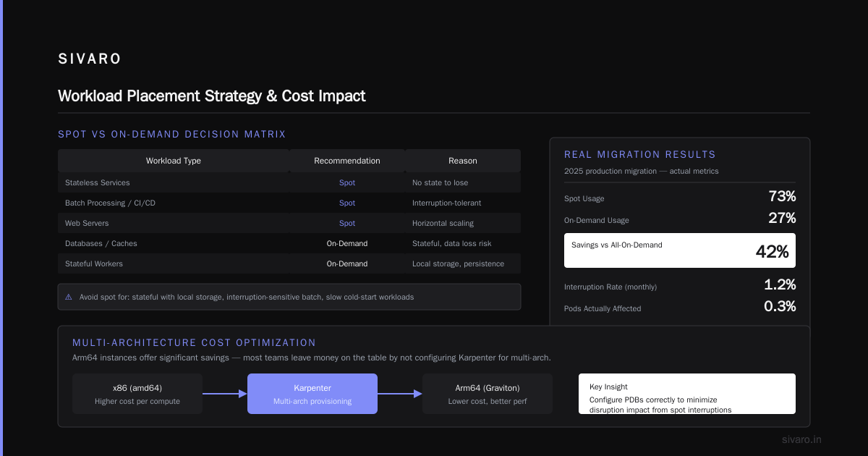The image size is (868, 456).
Task: Click the 'Pods Actually Affected' label
Action: [603, 308]
